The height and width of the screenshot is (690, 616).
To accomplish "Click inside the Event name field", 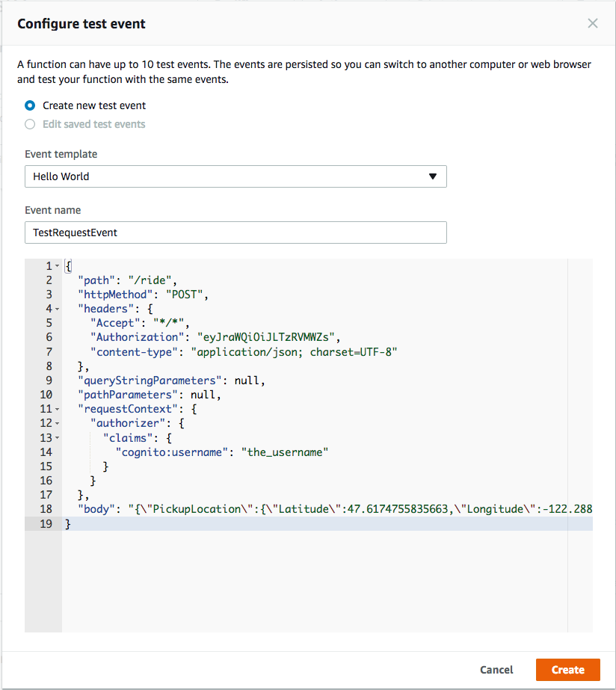I will pos(235,232).
